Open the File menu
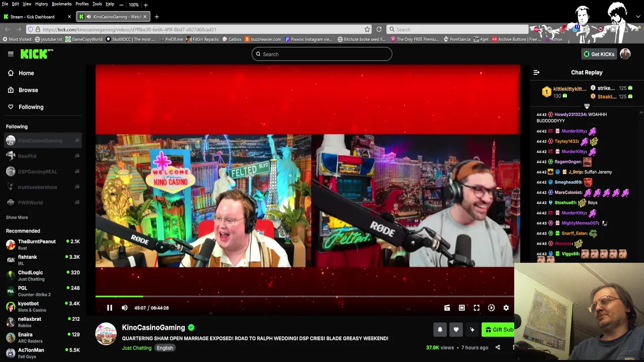This screenshot has height=362, width=644. 5,4
